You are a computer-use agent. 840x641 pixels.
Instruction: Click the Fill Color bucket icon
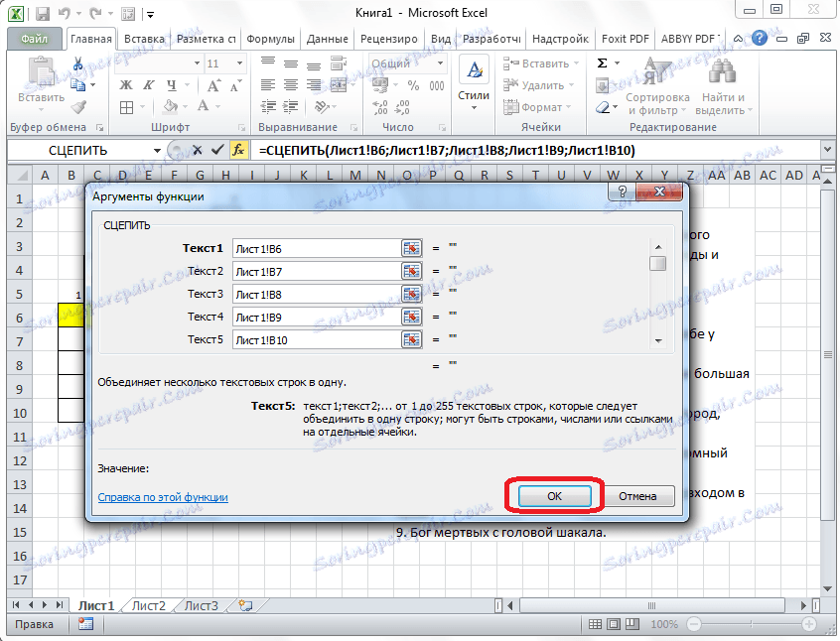click(x=171, y=106)
